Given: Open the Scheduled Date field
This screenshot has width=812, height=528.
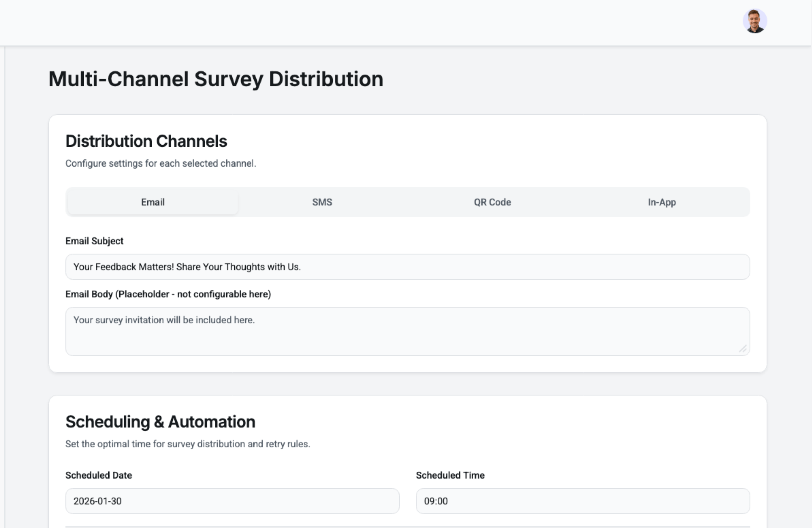Looking at the screenshot, I should (232, 501).
